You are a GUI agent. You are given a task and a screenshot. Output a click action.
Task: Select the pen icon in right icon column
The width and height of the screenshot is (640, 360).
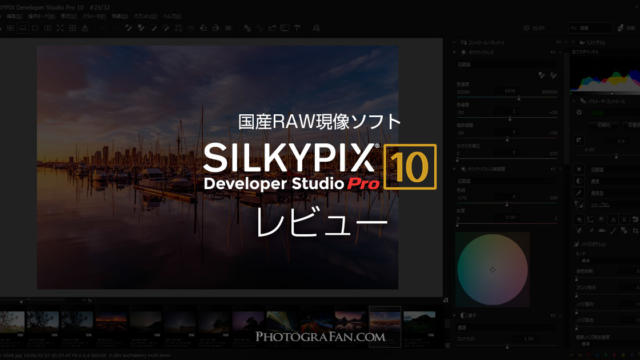point(580,193)
